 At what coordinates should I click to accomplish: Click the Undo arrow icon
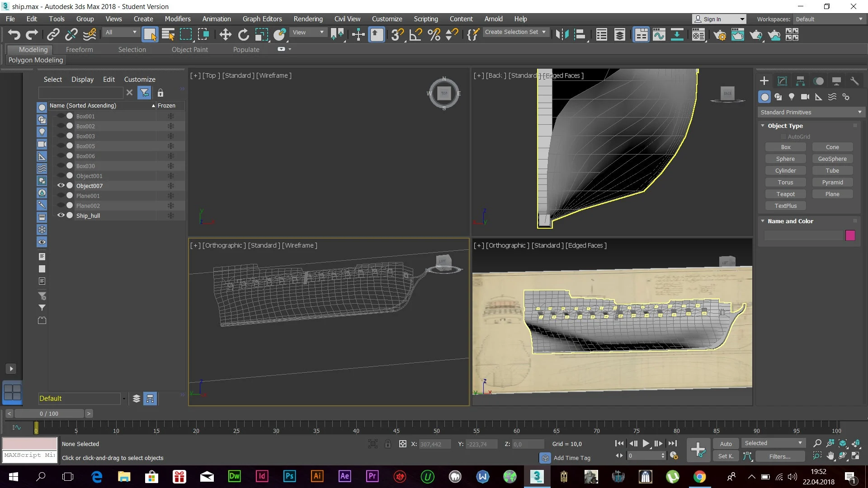click(x=14, y=34)
